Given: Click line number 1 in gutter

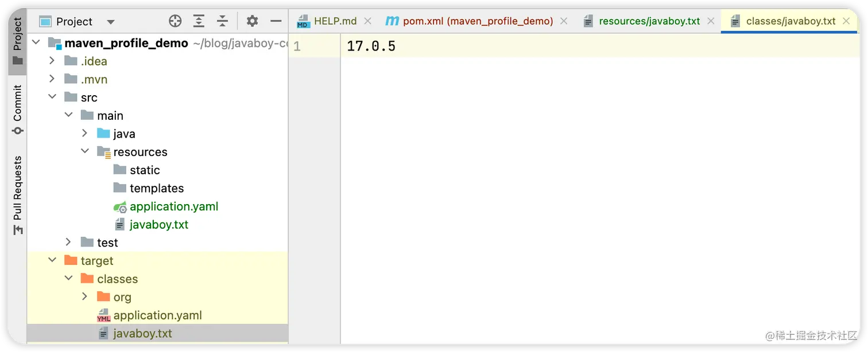Looking at the screenshot, I should tap(297, 46).
